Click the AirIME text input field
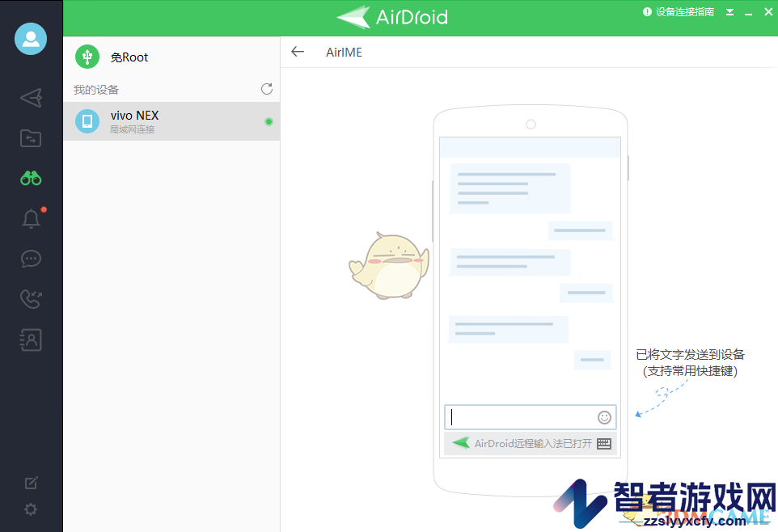Image resolution: width=778 pixels, height=532 pixels. [531, 417]
